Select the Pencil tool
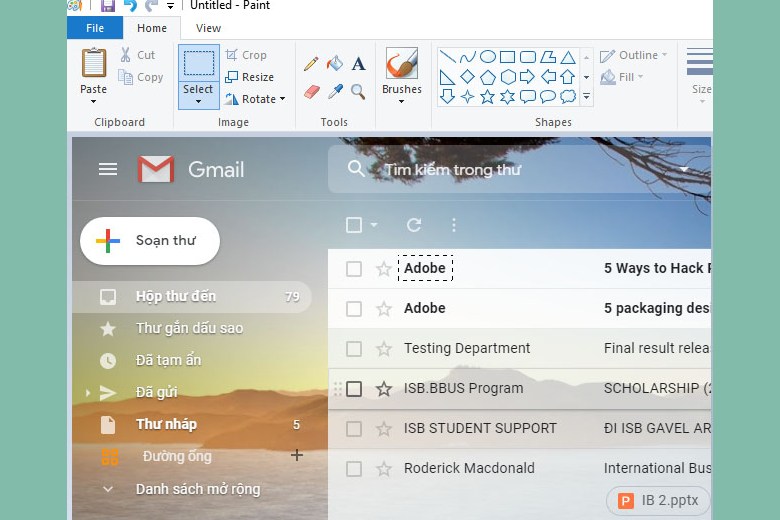This screenshot has height=520, width=780. (311, 64)
